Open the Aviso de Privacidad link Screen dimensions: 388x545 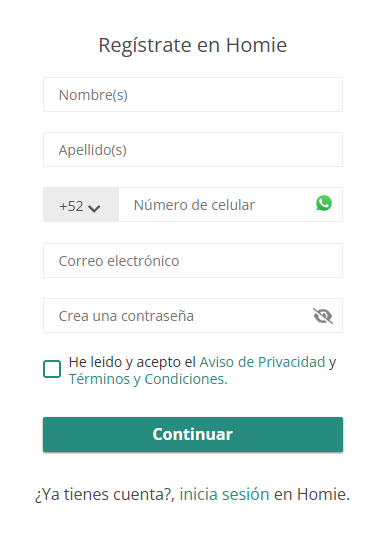point(262,362)
